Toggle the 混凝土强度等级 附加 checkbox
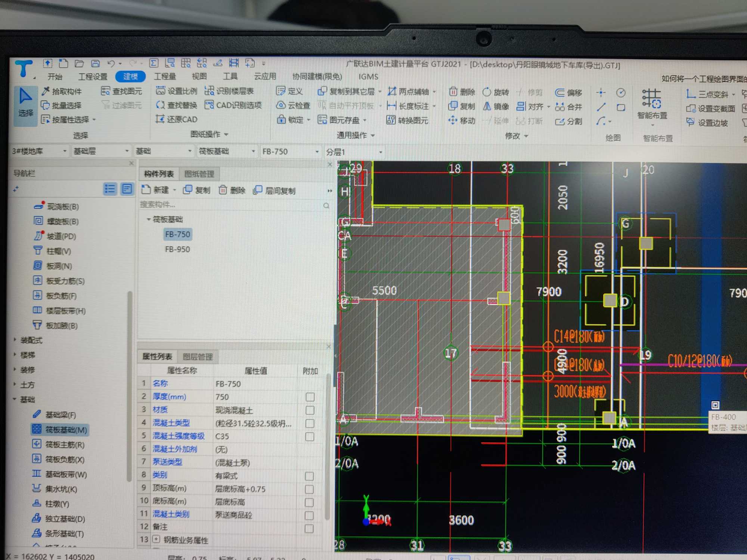747x560 pixels. (310, 436)
